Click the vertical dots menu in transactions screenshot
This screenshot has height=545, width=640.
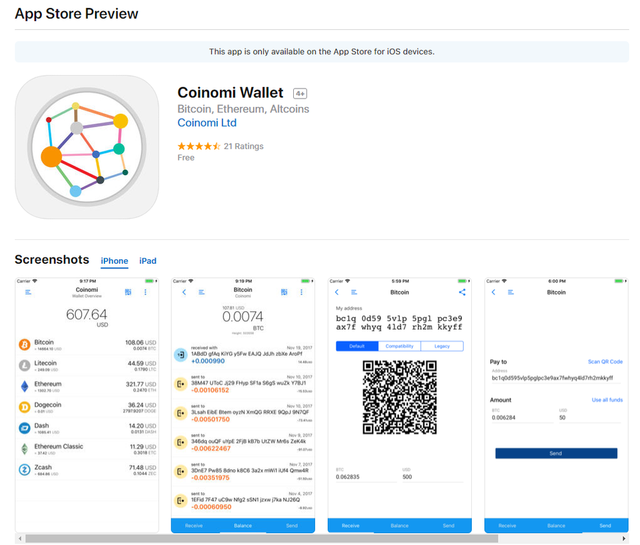302,292
